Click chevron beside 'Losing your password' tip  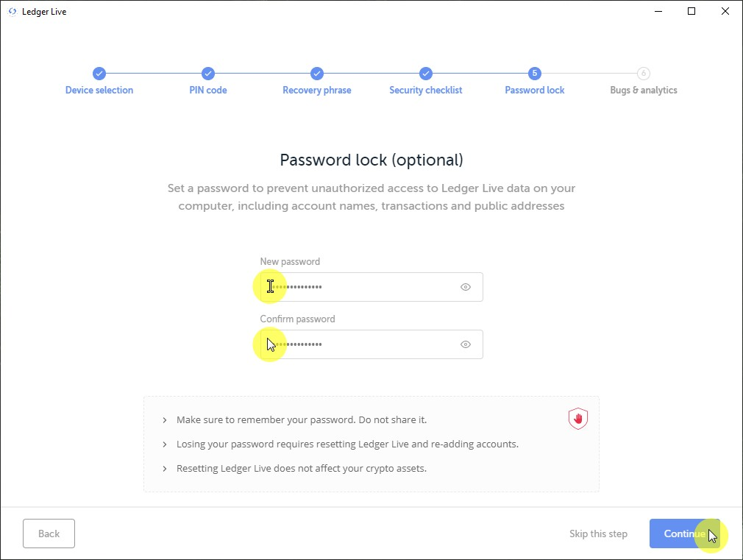[x=165, y=444]
